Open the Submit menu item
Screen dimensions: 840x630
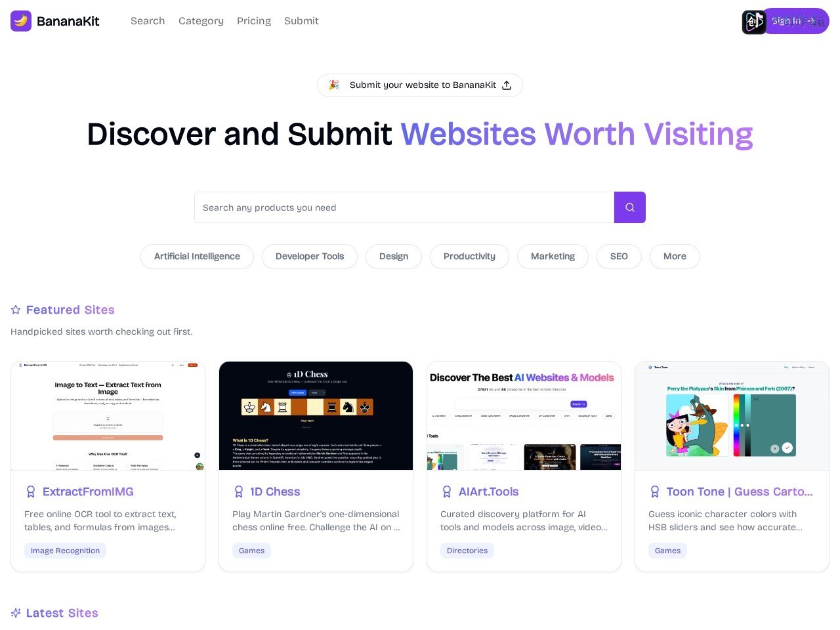tap(301, 21)
